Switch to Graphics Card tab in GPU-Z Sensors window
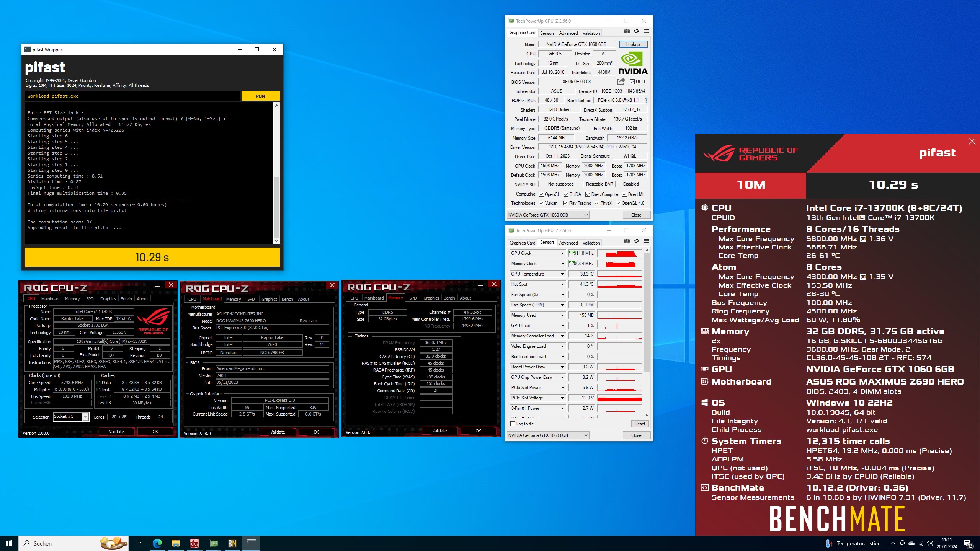The width and height of the screenshot is (980, 551). tap(522, 243)
